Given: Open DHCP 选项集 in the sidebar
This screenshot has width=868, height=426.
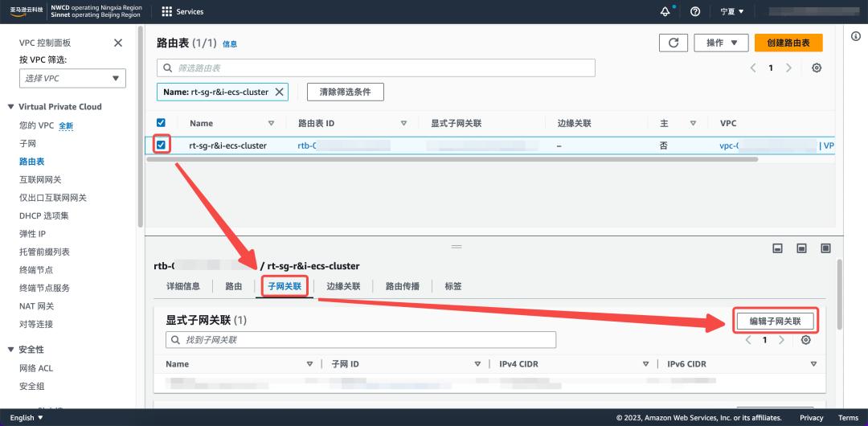Looking at the screenshot, I should tap(43, 215).
